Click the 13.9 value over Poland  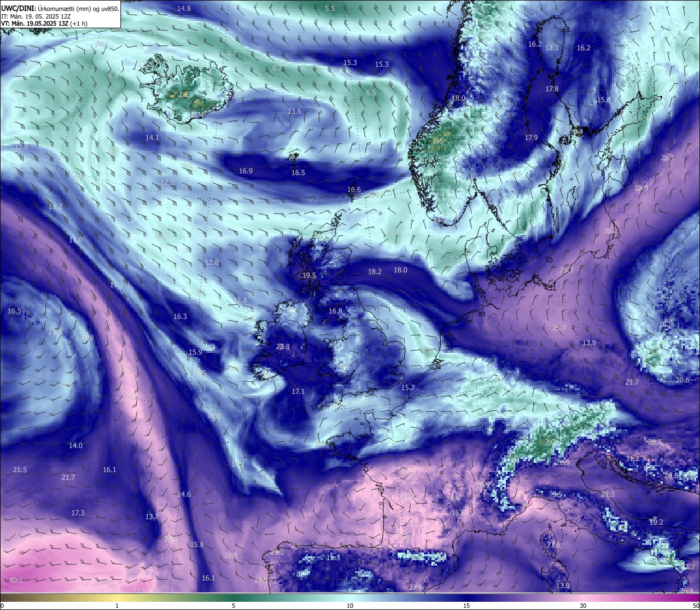pos(589,343)
